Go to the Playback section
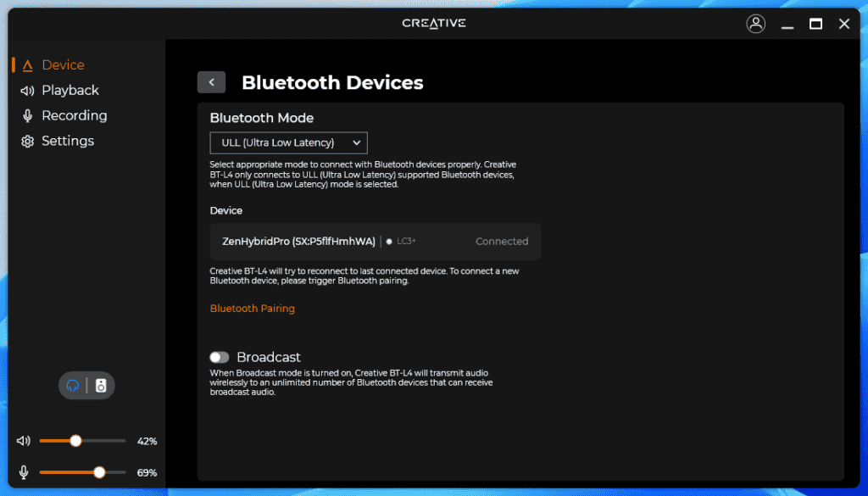868x496 pixels. coord(70,91)
